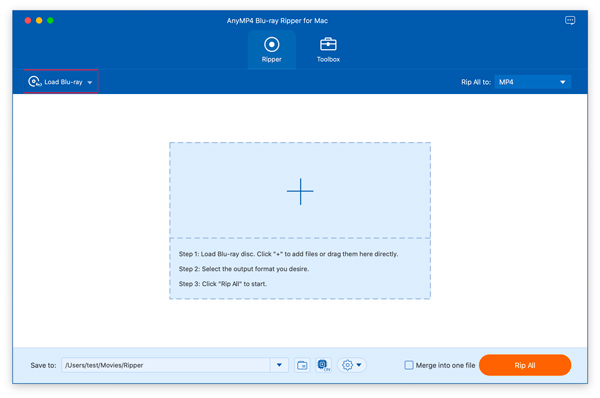Click the plus sign to add files
Viewport: 600px width, 398px height.
tap(300, 191)
